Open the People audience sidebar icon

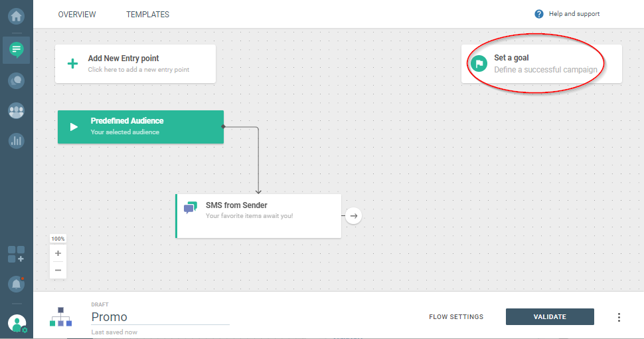coord(16,111)
